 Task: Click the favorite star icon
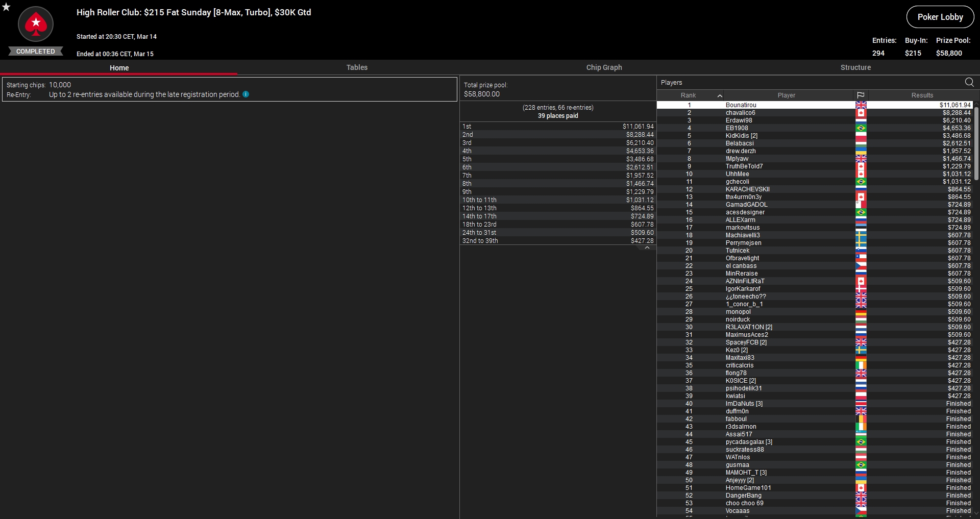click(x=6, y=7)
